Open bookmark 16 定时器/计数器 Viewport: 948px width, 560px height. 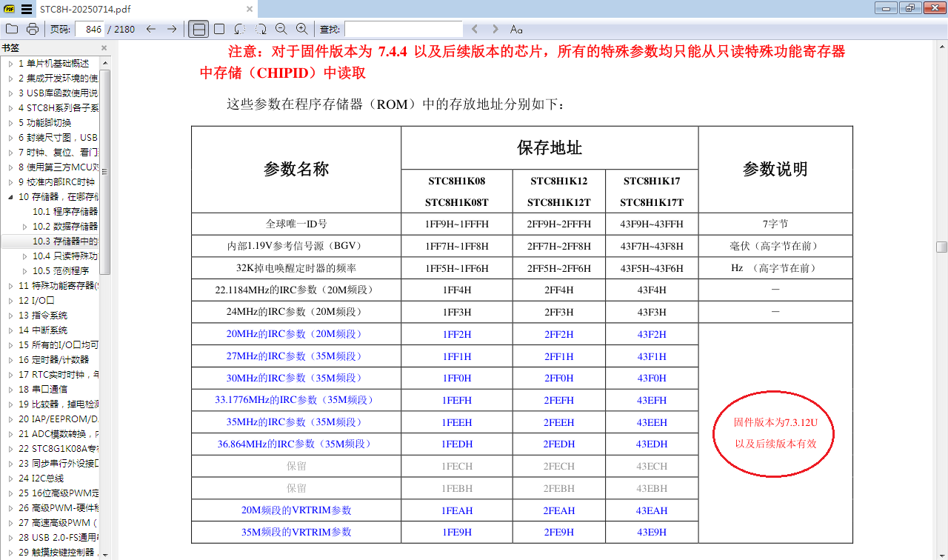[53, 360]
